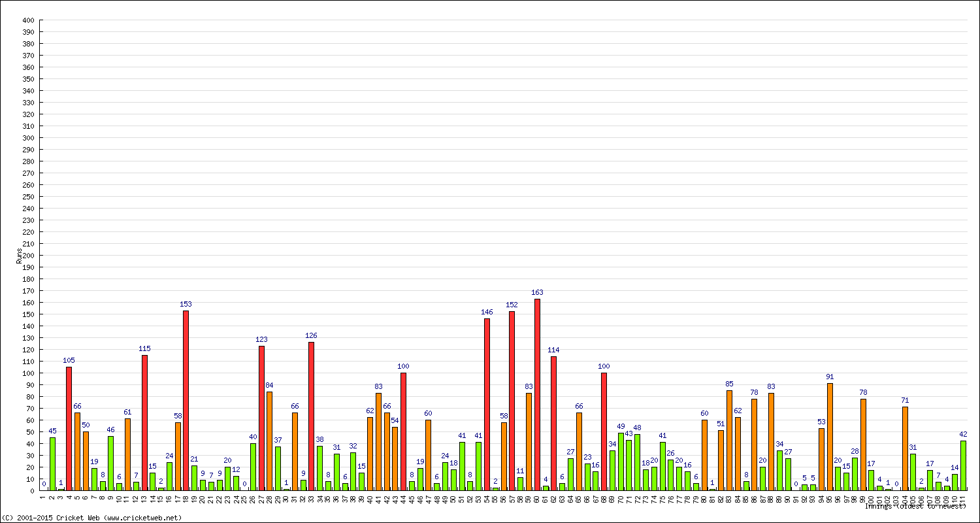Select the orange bar labeled 51

point(721,460)
